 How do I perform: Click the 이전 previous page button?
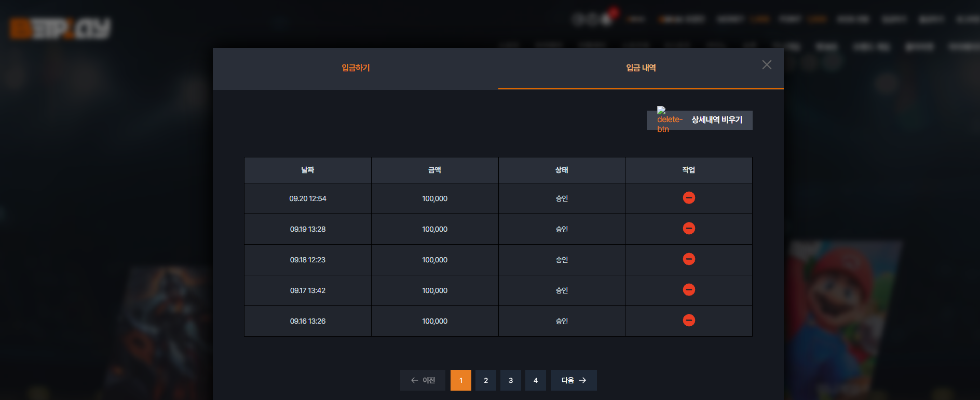[423, 380]
